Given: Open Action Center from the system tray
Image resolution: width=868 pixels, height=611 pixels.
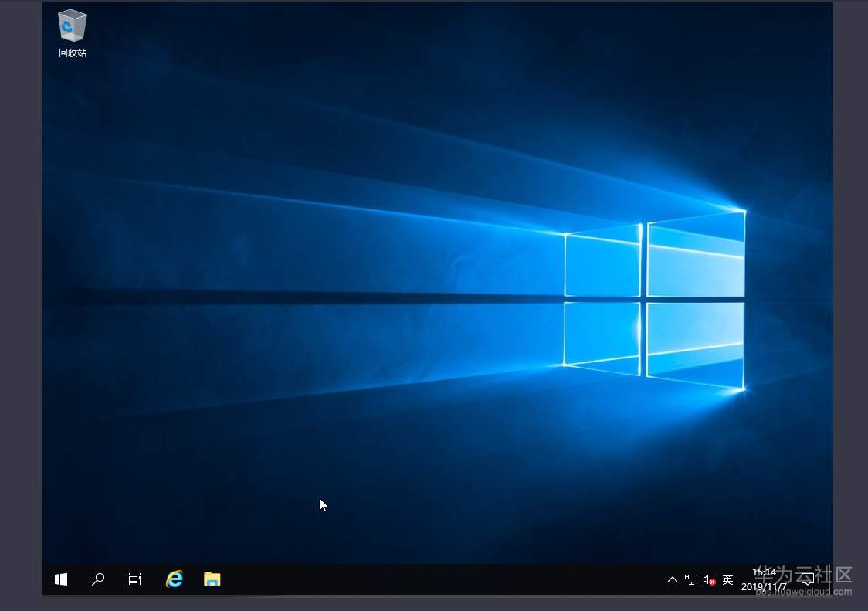Looking at the screenshot, I should click(808, 579).
